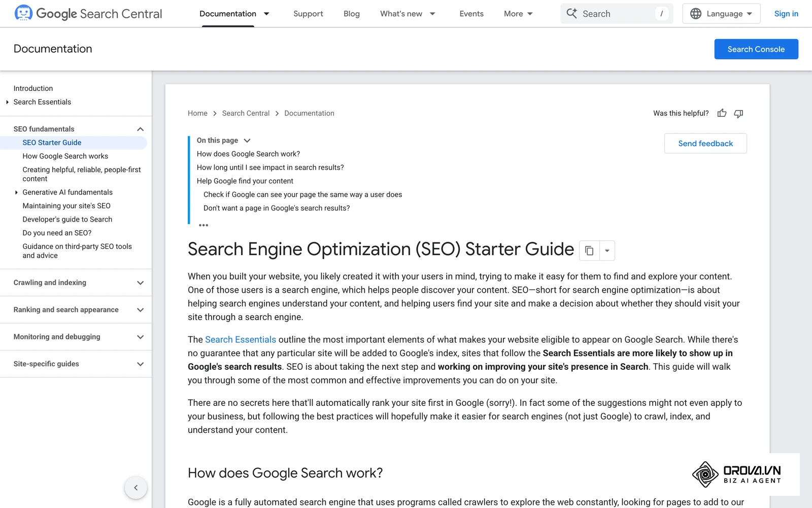This screenshot has height=508, width=812.
Task: Click the globe icon in Language button
Action: pyautogui.click(x=696, y=14)
